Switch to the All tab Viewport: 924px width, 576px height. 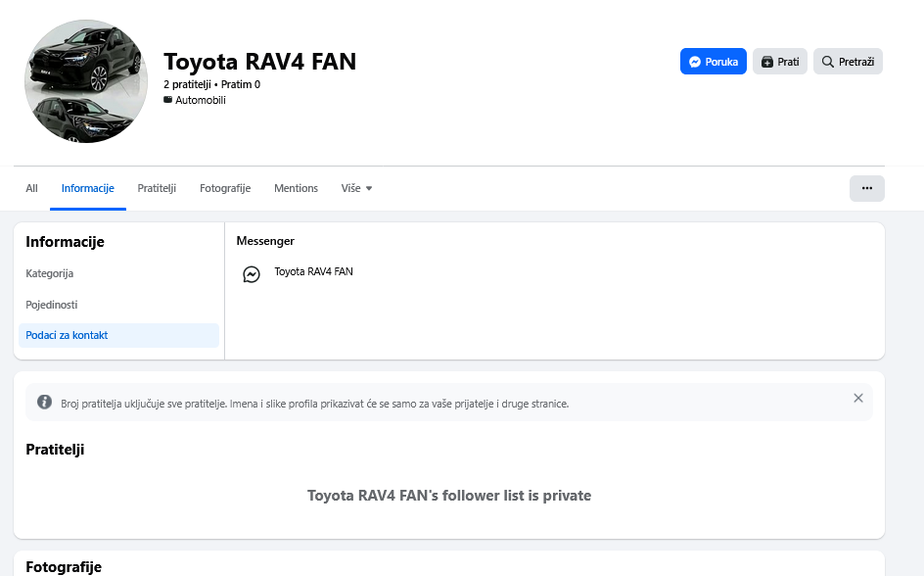point(31,188)
